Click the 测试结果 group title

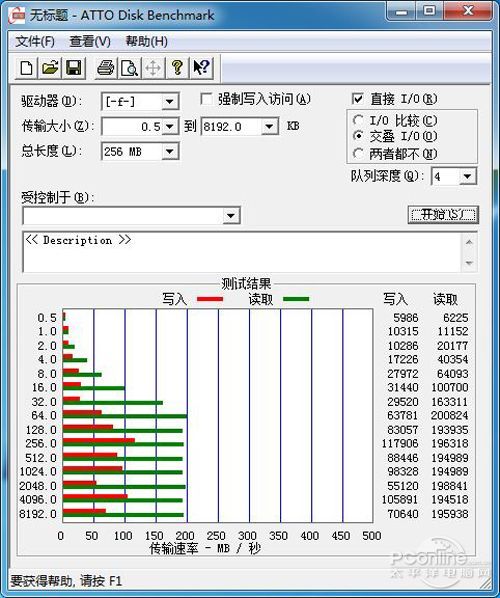click(x=246, y=283)
